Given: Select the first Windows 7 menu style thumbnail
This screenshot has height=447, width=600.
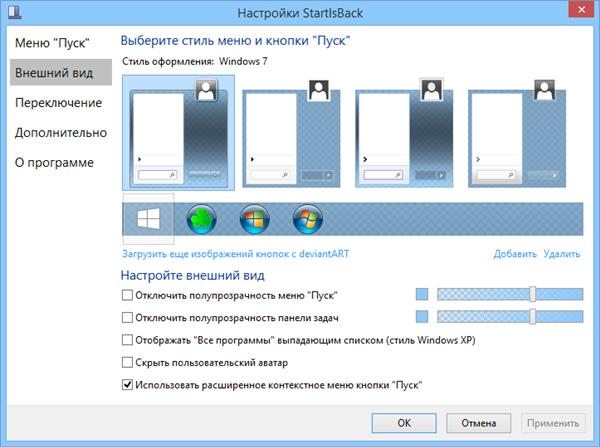Looking at the screenshot, I should click(178, 133).
